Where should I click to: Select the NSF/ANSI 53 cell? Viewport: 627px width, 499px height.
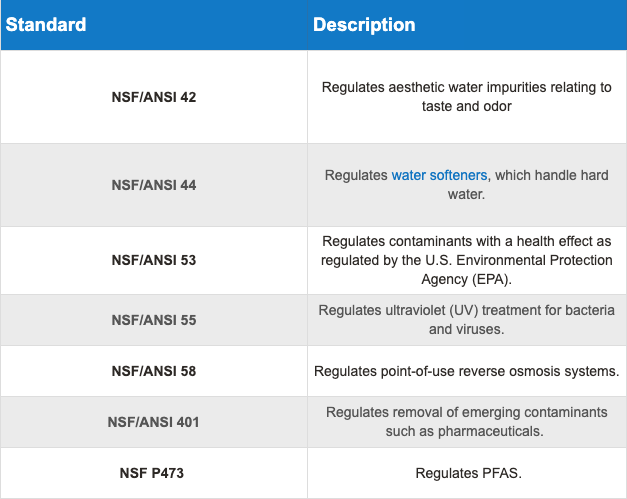[x=153, y=260]
